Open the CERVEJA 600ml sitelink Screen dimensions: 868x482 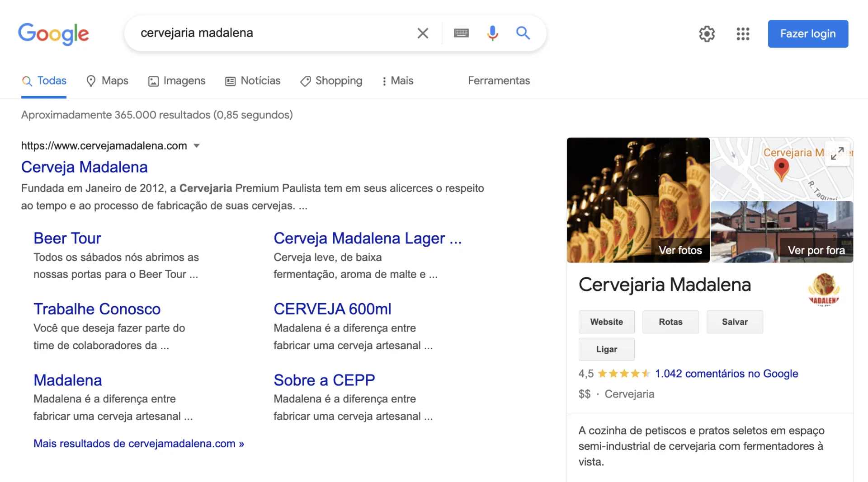point(332,309)
